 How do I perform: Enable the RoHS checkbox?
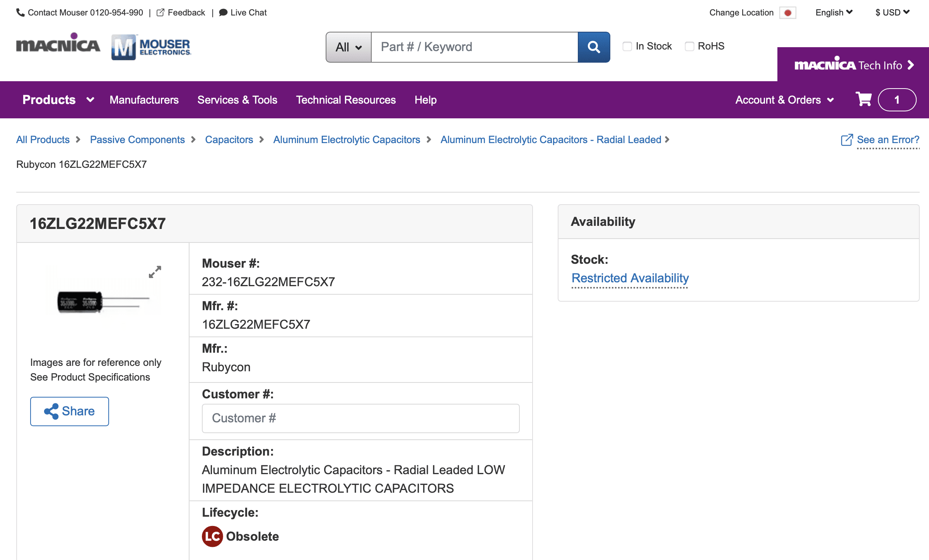pyautogui.click(x=689, y=46)
